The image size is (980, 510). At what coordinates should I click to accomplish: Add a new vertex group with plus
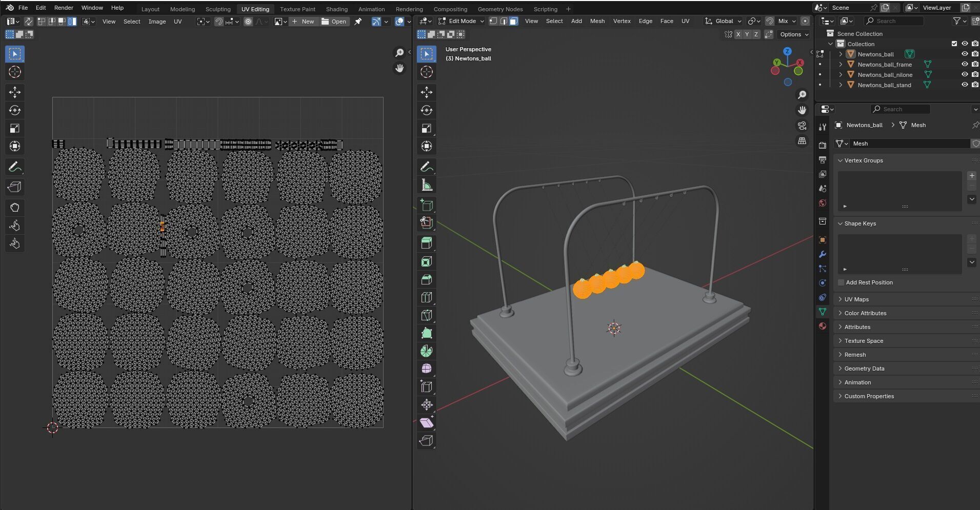(x=971, y=176)
